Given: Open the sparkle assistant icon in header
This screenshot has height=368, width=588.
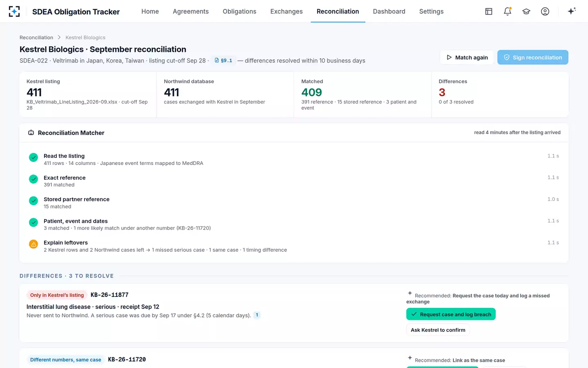Looking at the screenshot, I should coord(572,11).
